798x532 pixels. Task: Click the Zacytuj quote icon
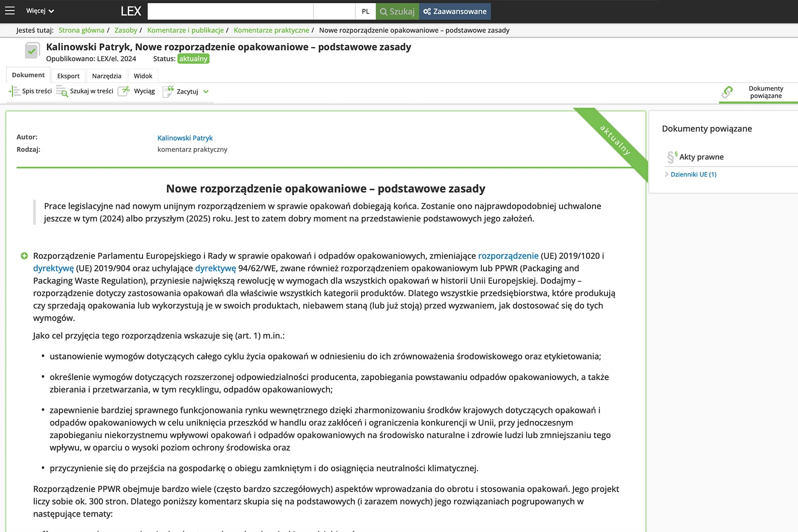tap(169, 91)
